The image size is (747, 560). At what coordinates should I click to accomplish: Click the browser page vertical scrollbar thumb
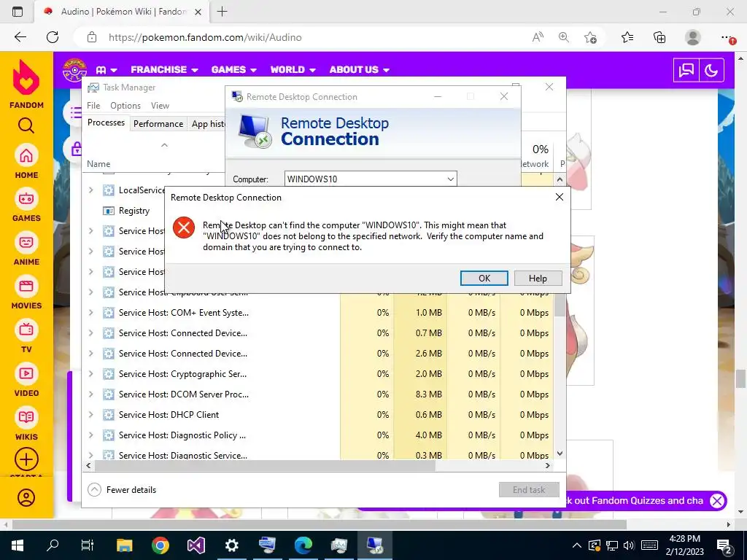[740, 379]
